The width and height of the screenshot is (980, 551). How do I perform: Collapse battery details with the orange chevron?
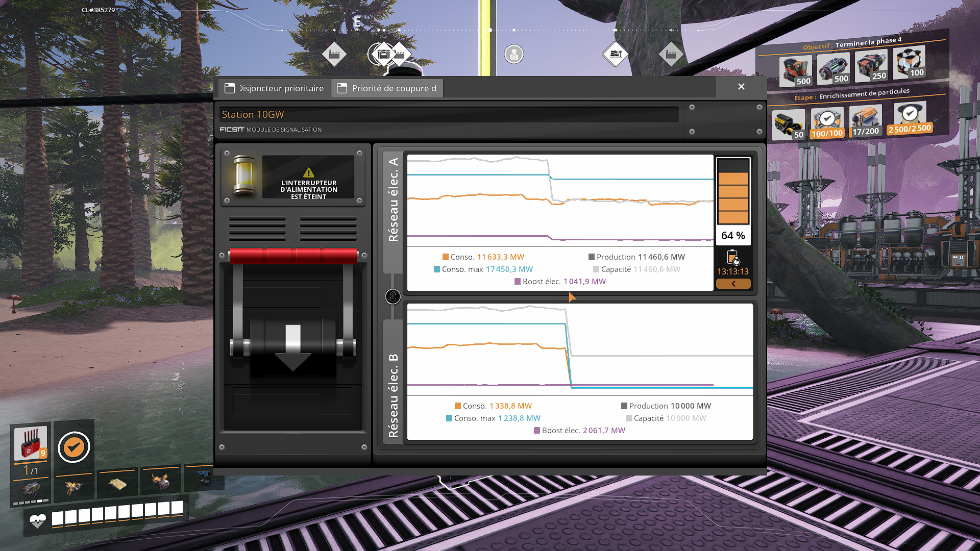733,284
